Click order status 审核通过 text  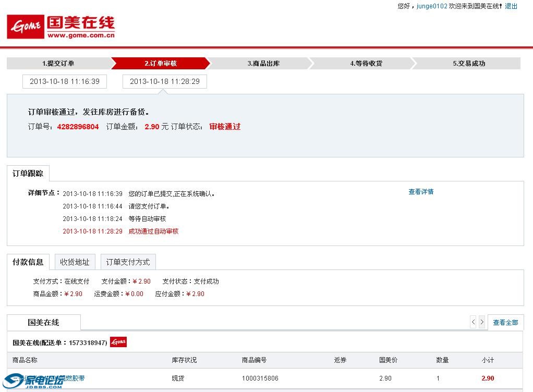[x=225, y=127]
